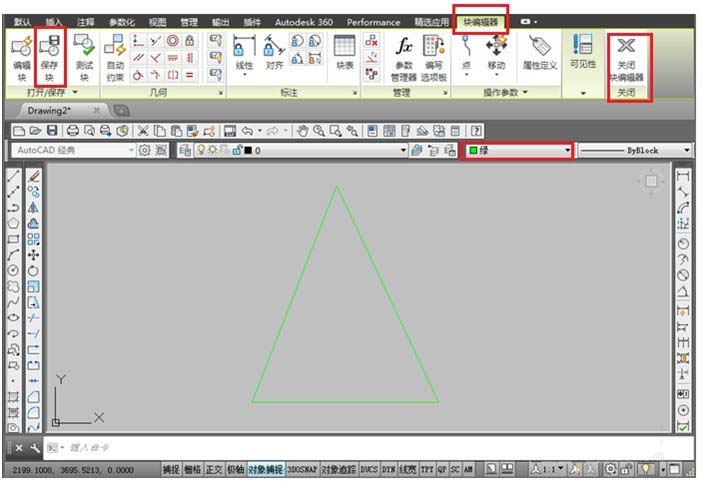Image resolution: width=702 pixels, height=481 pixels.
Task: Select the Mirror modify tool
Action: click(34, 207)
